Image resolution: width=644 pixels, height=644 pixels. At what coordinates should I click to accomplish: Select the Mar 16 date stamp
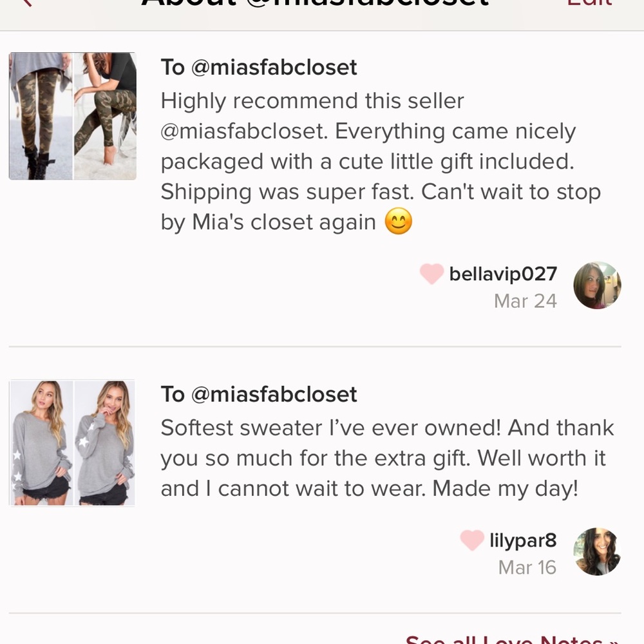click(527, 567)
